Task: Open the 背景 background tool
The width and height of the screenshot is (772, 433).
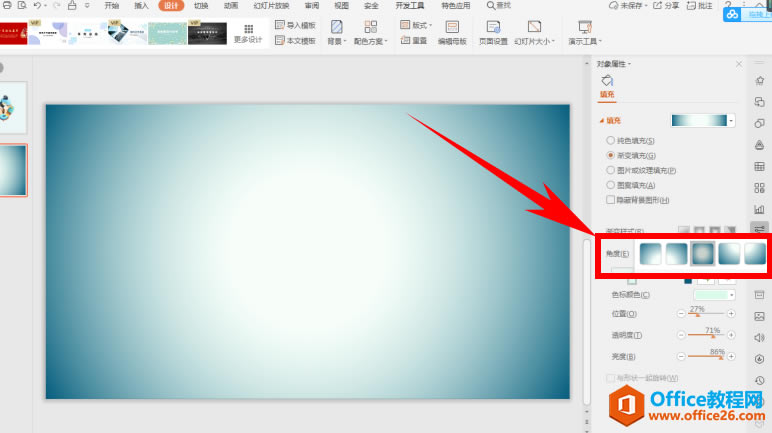Action: 337,27
